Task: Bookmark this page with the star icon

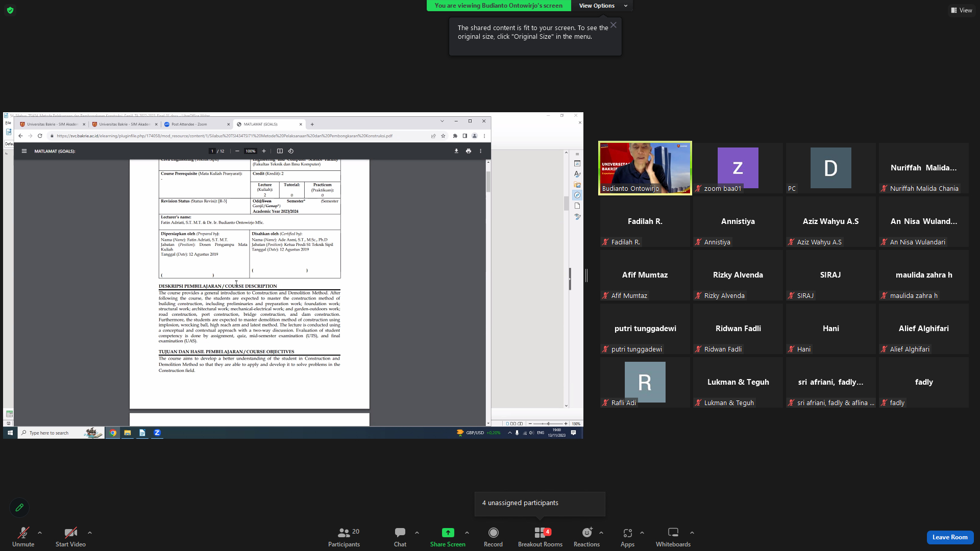Action: [x=443, y=136]
